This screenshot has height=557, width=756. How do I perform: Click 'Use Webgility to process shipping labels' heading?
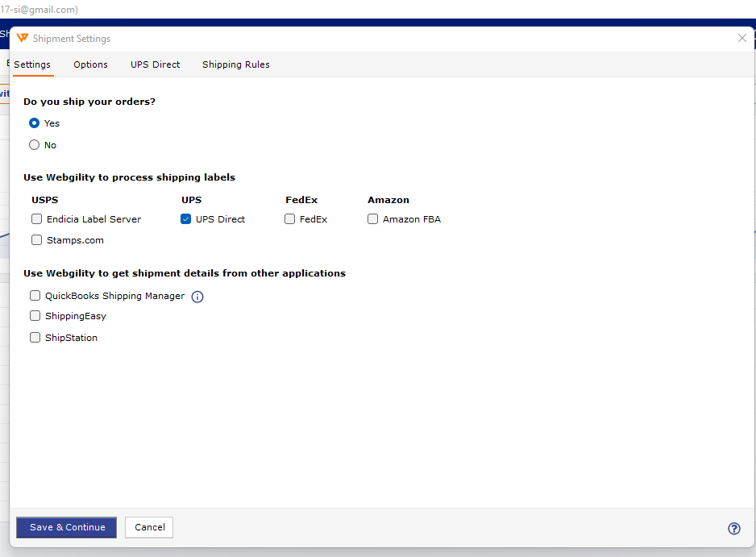[x=130, y=177]
